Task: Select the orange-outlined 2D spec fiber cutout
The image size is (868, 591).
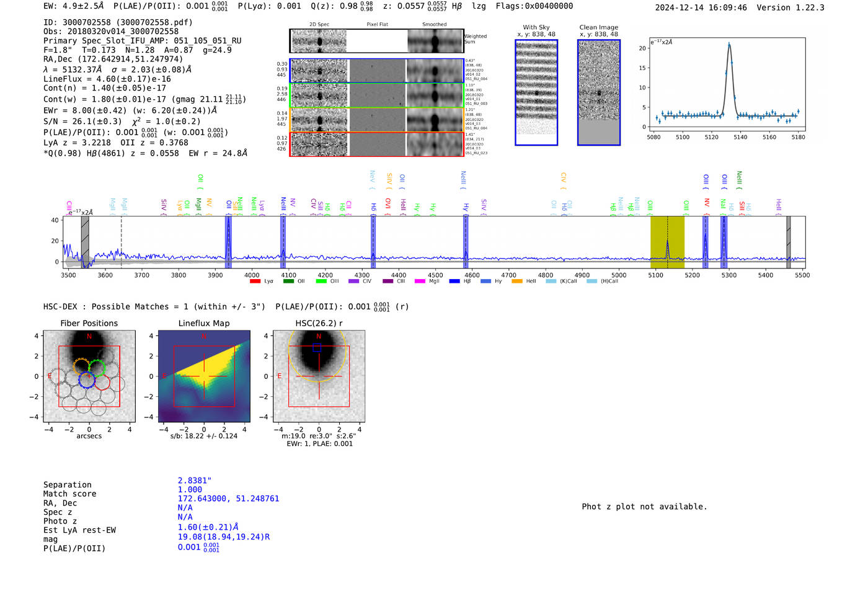Action: pos(377,120)
